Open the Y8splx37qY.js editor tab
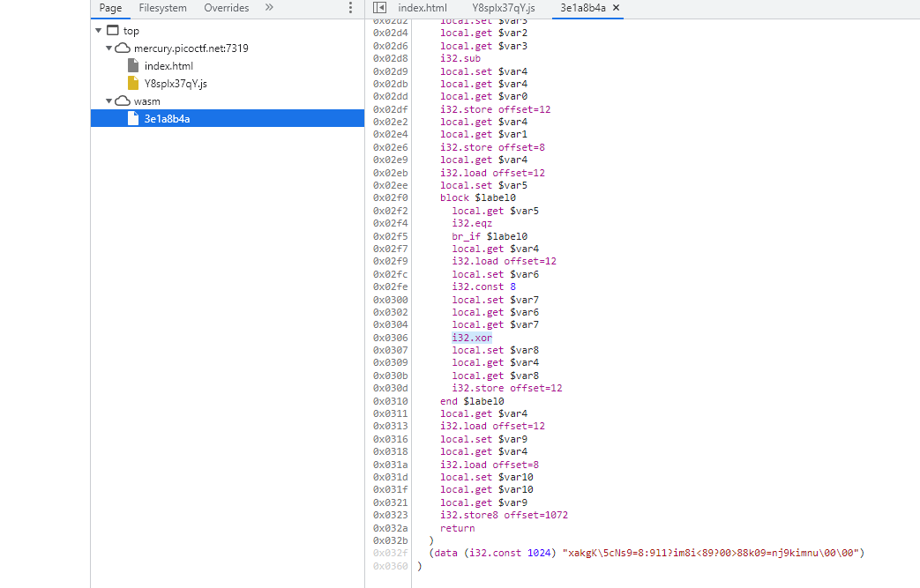The image size is (920, 588). coord(503,8)
